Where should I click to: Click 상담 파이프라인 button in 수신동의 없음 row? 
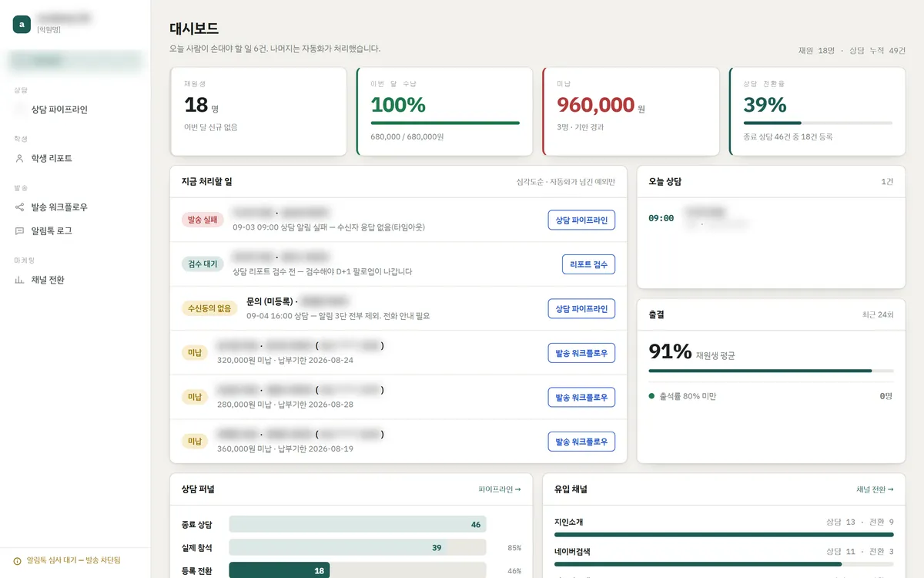point(581,309)
